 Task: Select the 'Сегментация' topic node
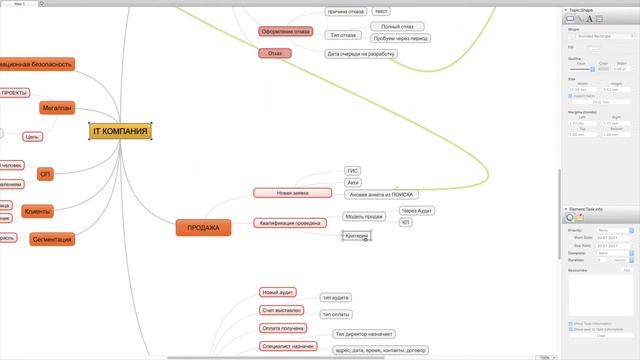[x=52, y=240]
